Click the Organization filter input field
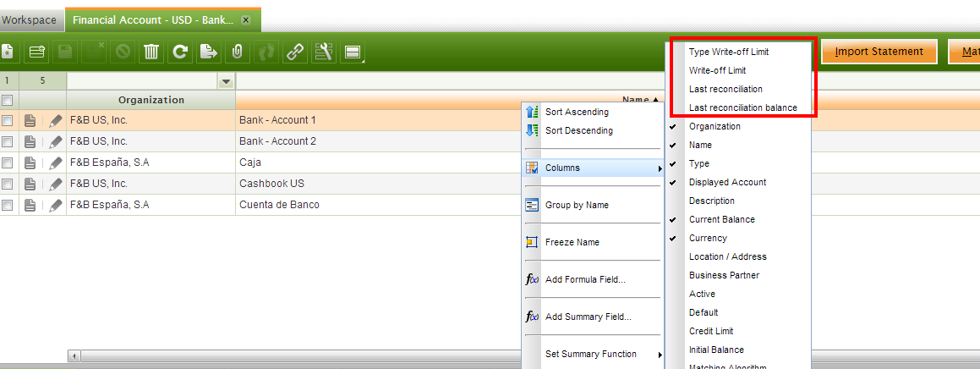 (x=142, y=81)
